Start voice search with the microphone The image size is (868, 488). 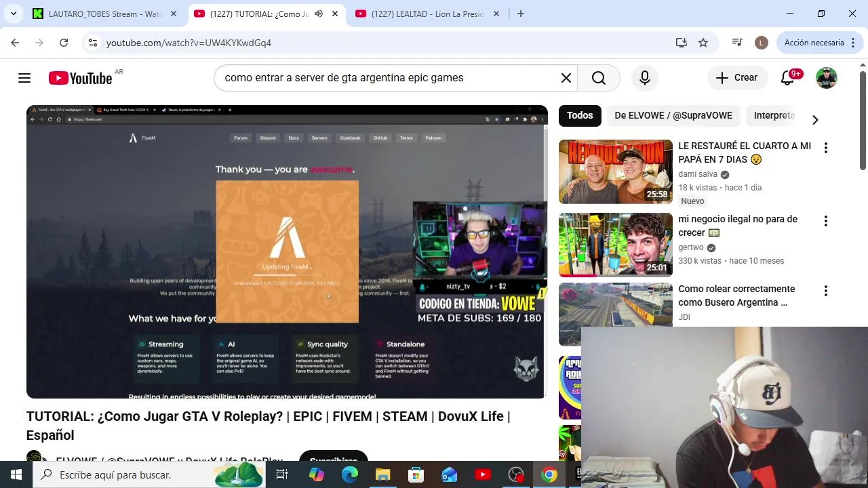tap(645, 78)
